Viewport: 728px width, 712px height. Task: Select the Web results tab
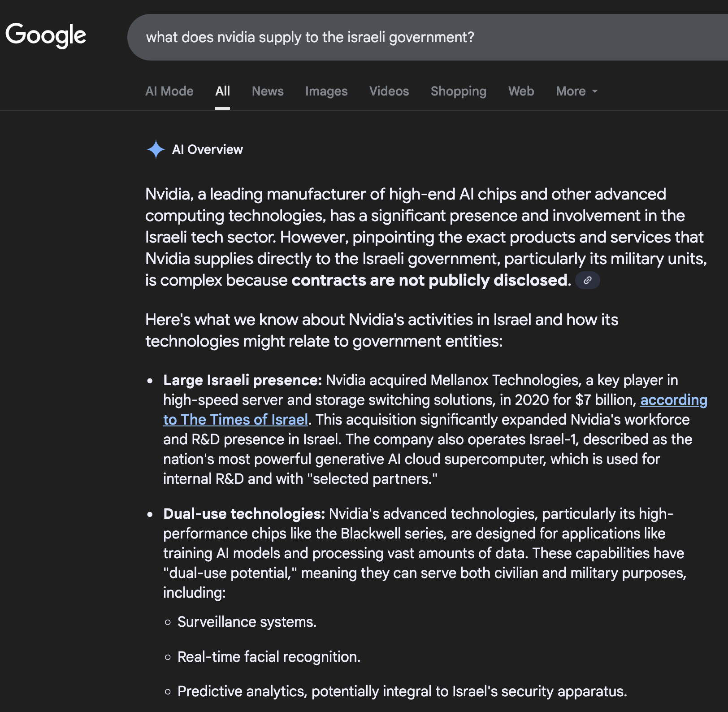pyautogui.click(x=521, y=91)
